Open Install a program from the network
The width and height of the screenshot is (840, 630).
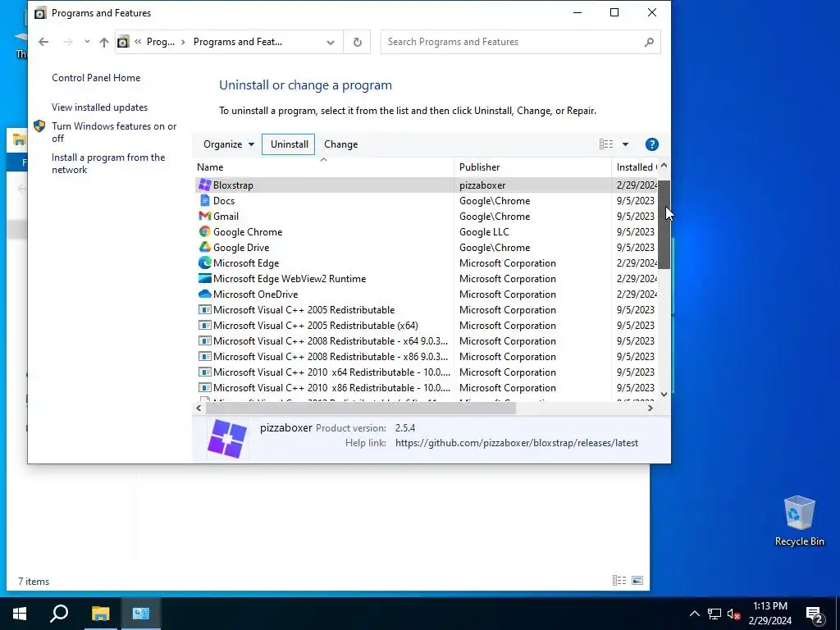108,163
